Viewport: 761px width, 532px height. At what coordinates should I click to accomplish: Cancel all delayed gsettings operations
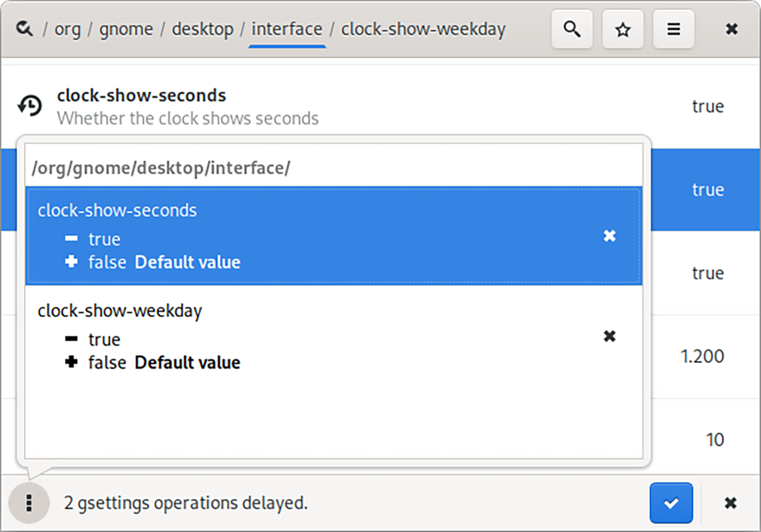[x=730, y=502]
